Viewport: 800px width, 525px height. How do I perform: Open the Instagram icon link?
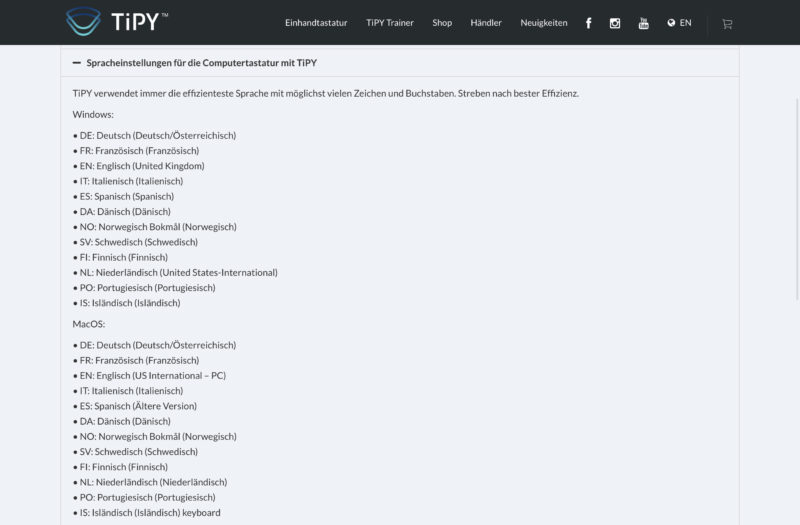pyautogui.click(x=615, y=23)
